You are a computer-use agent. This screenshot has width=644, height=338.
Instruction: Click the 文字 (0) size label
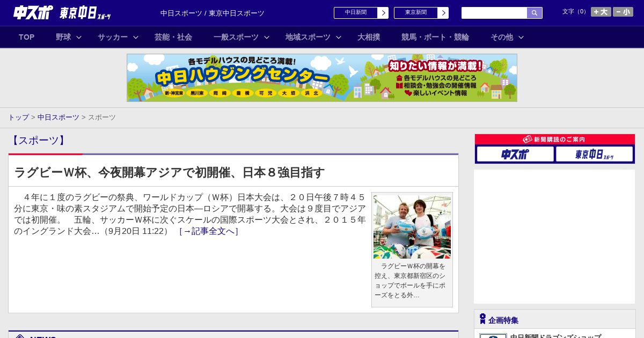point(575,12)
